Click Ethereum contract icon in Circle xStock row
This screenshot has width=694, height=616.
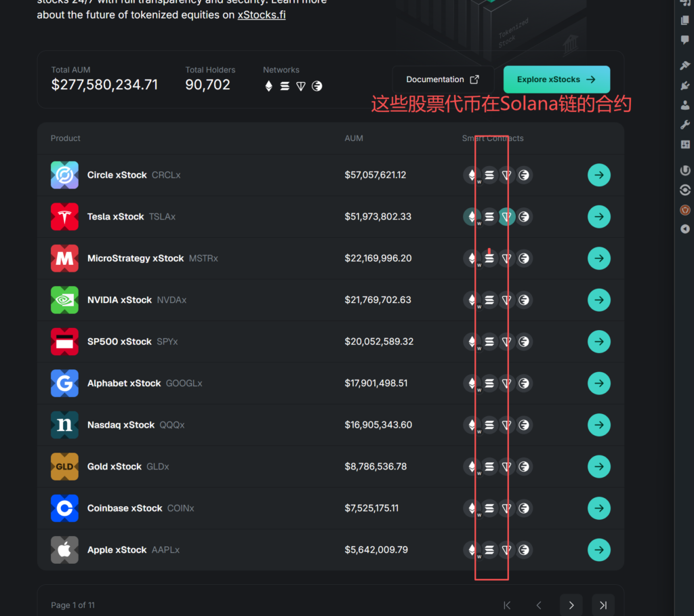pyautogui.click(x=472, y=175)
